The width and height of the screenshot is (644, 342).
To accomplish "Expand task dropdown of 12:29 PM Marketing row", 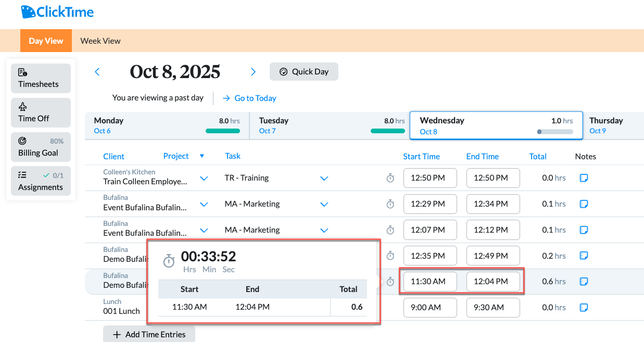I will tap(324, 205).
